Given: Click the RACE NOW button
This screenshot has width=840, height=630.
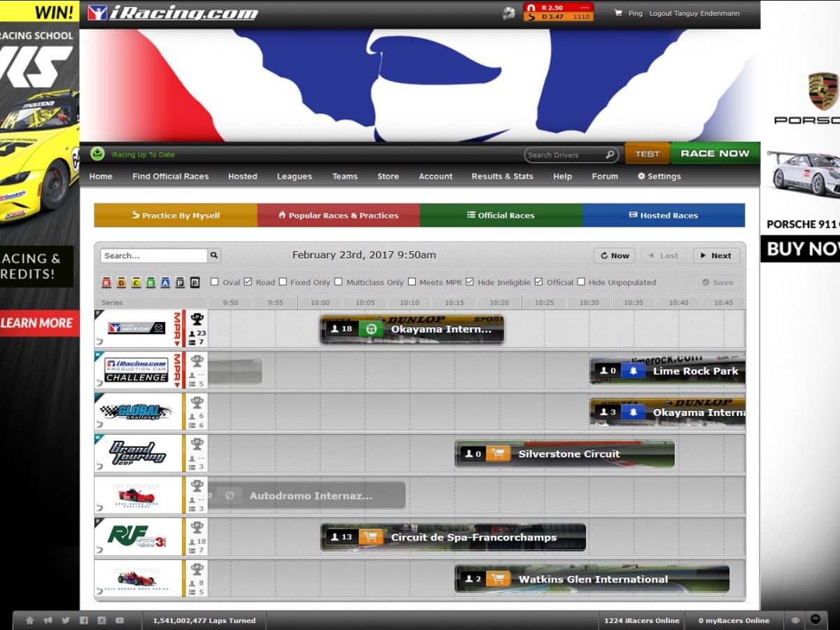Looking at the screenshot, I should (x=715, y=153).
